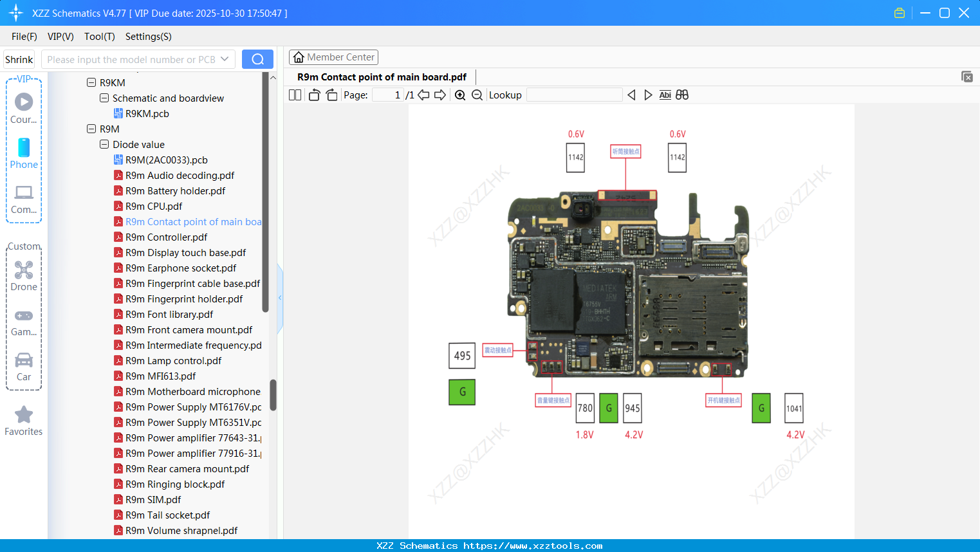Open Favorites with the star icon

23,414
